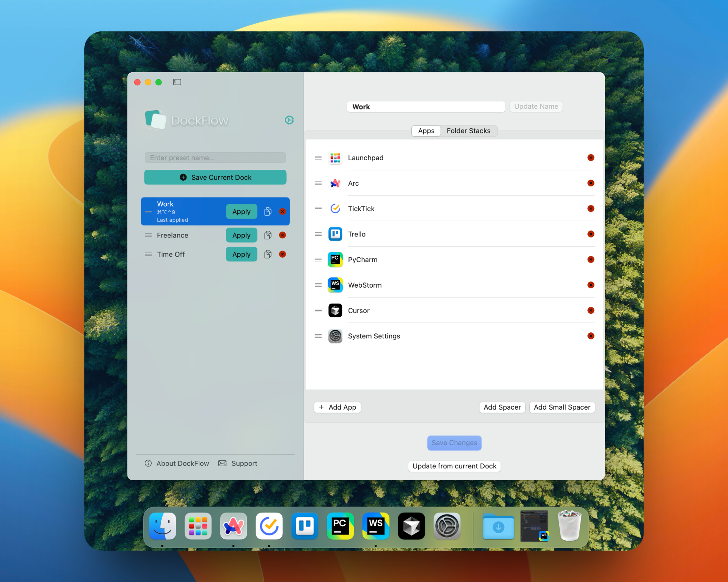Apply the Freelance preset
728x582 pixels.
pyautogui.click(x=242, y=235)
